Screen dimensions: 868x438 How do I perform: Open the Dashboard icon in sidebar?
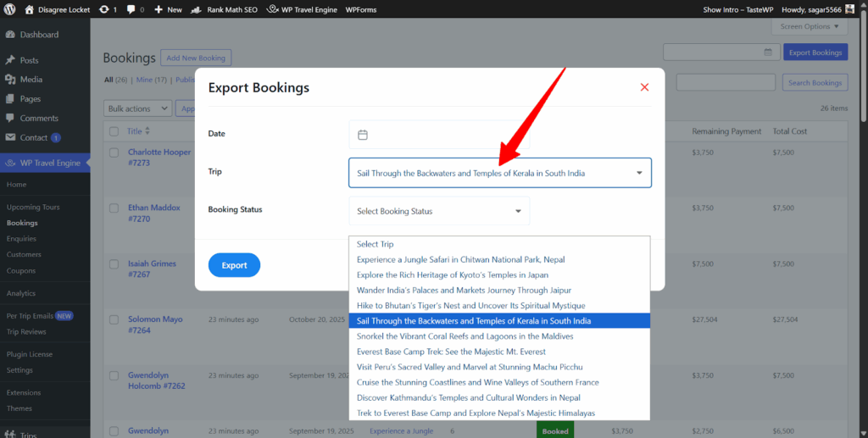[10, 35]
